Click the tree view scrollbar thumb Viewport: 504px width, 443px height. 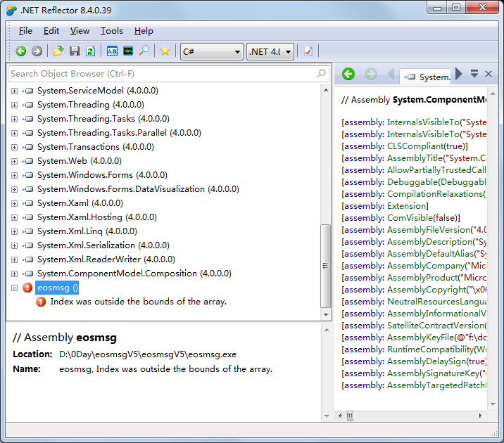click(325, 266)
